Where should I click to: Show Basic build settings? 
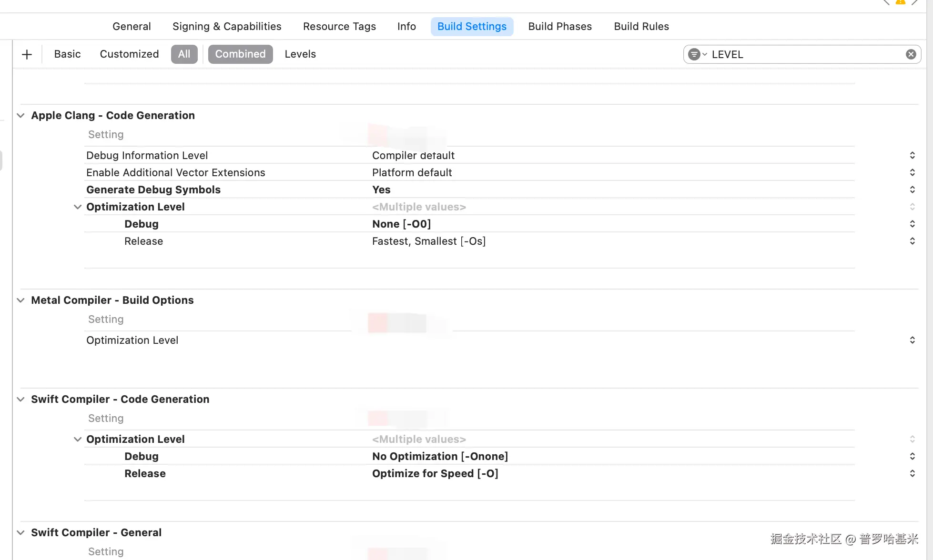point(67,54)
